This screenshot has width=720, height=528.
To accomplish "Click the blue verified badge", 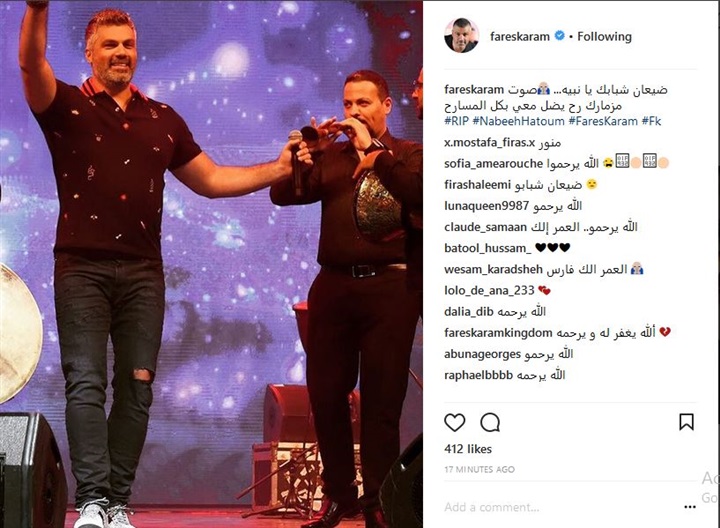I will click(x=559, y=36).
